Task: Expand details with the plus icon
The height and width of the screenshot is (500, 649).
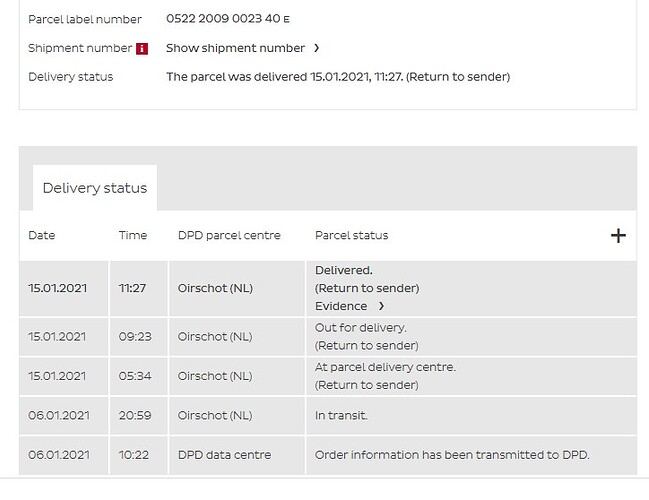Action: [618, 236]
